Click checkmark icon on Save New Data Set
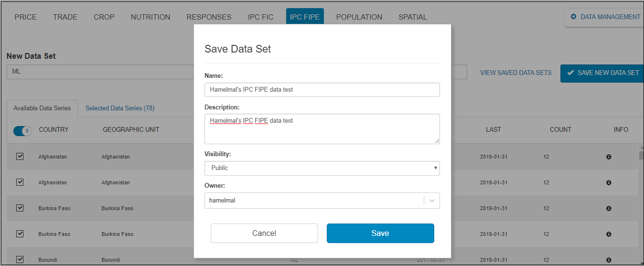644x266 pixels. 570,73
